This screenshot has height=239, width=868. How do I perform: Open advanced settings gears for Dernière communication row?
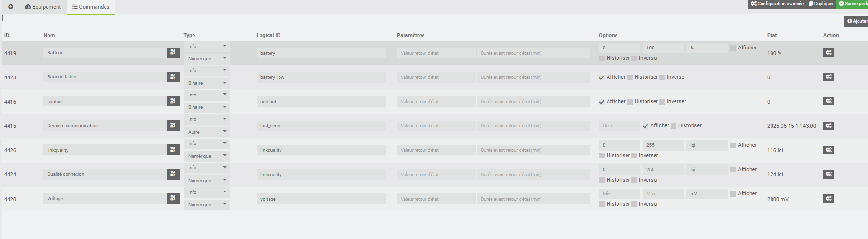click(829, 125)
